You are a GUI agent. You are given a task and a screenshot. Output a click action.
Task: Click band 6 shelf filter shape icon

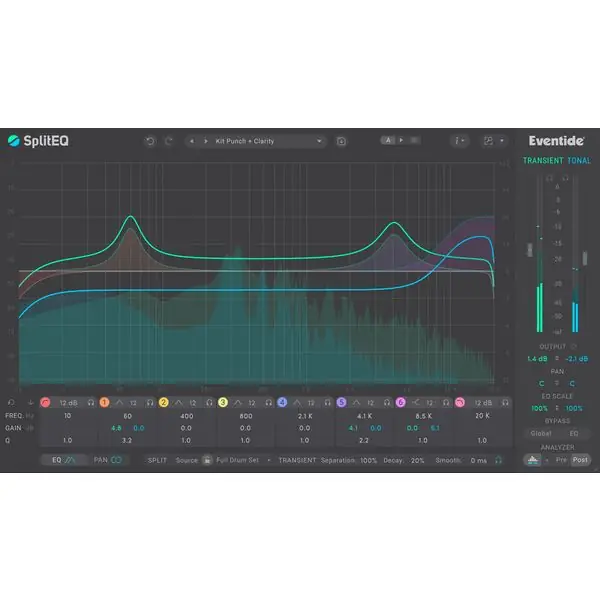416,402
